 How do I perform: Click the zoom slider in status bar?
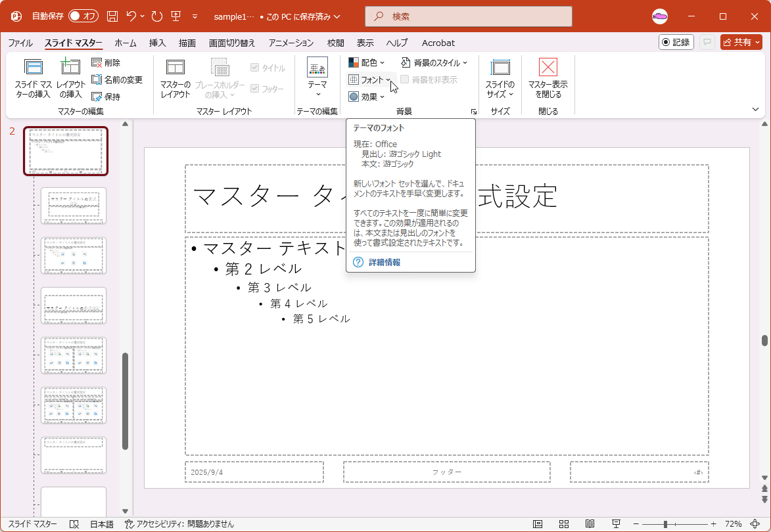665,524
